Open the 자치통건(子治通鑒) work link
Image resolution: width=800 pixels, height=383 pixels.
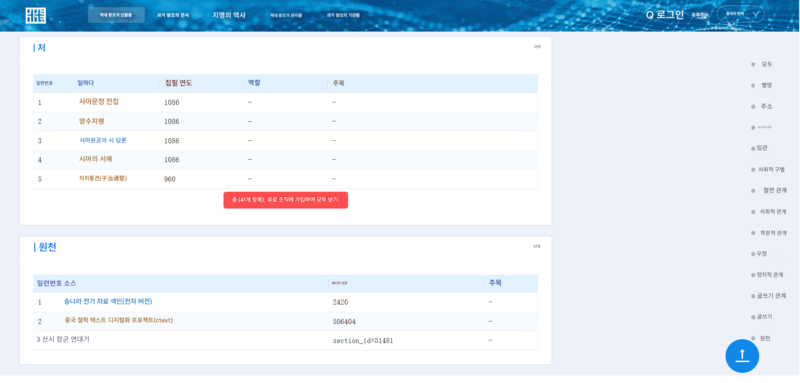103,178
